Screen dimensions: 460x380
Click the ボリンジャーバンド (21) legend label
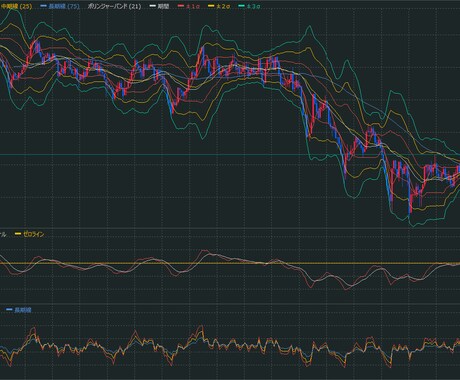pyautogui.click(x=114, y=6)
